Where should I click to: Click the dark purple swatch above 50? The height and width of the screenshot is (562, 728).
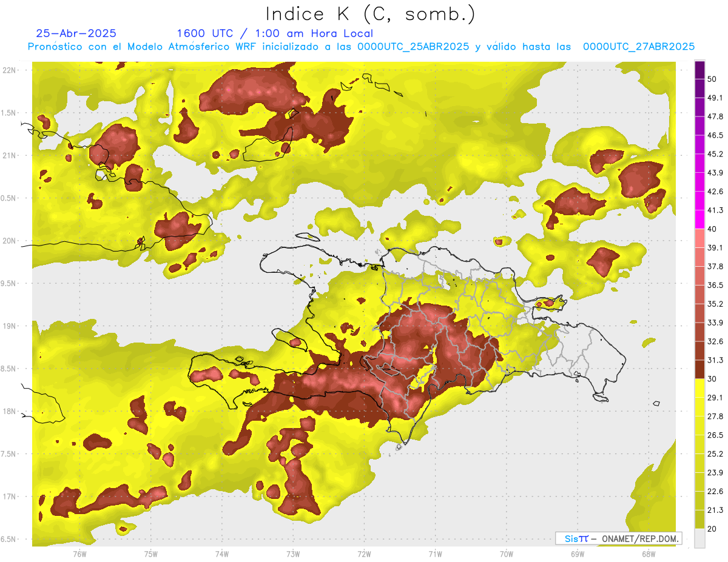[699, 70]
